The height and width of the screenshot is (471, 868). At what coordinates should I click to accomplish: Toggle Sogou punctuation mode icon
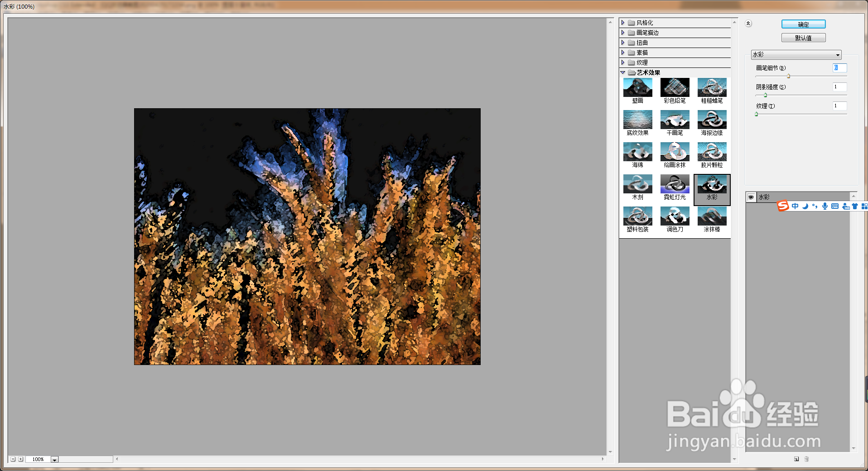click(815, 206)
